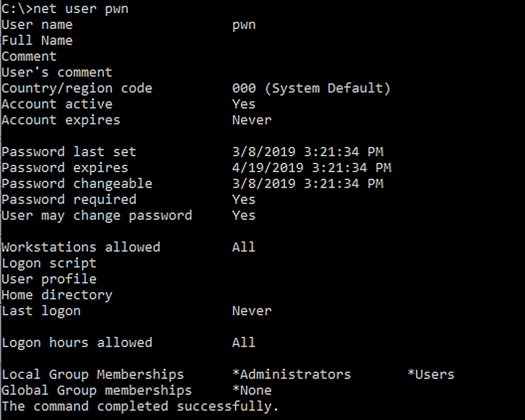The image size is (525, 420).
Task: Click the 'Home directory' label
Action: point(57,295)
